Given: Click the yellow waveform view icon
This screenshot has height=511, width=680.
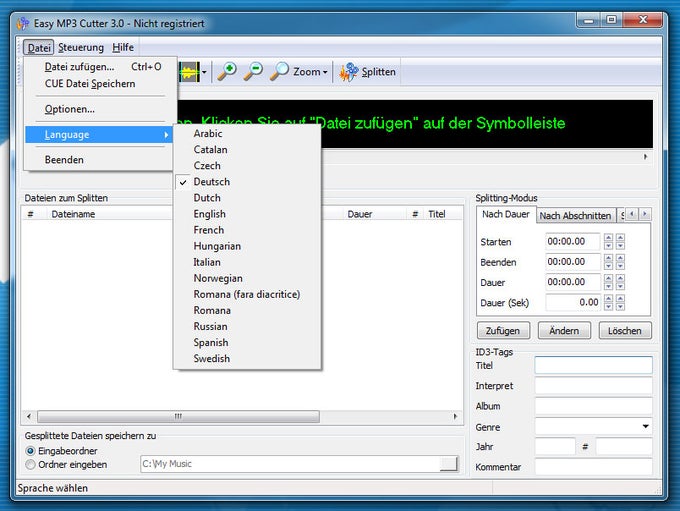Looking at the screenshot, I should click(190, 72).
